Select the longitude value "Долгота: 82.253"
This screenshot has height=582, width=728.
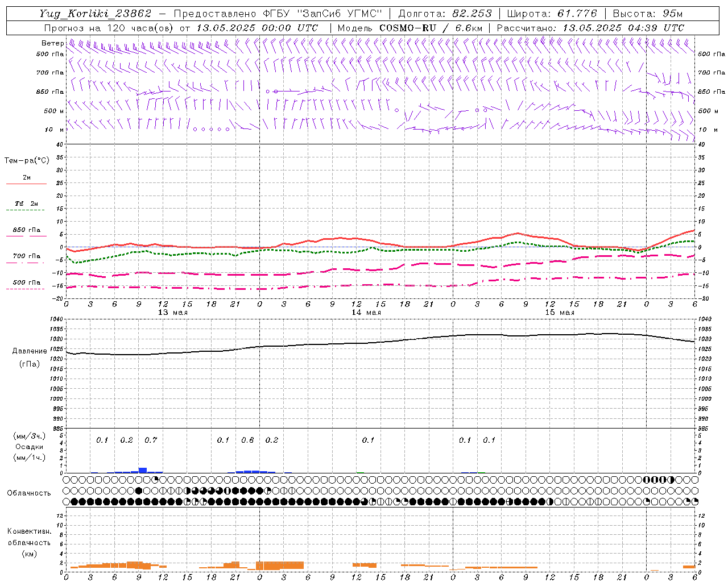[x=445, y=14]
